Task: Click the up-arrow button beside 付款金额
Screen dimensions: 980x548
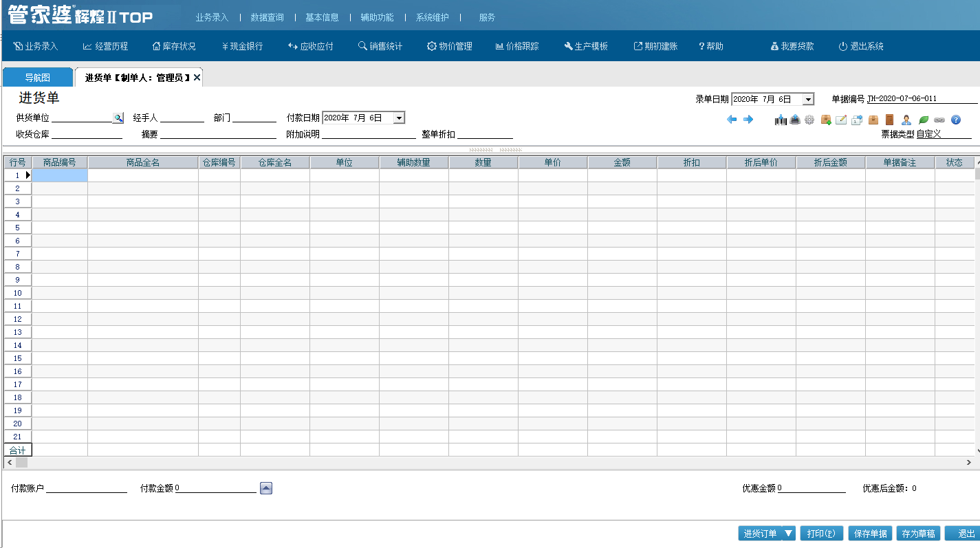Action: click(266, 488)
